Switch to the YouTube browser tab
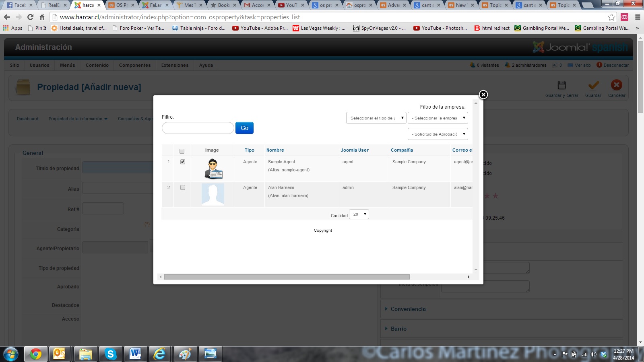This screenshot has width=644, height=362. [291, 5]
